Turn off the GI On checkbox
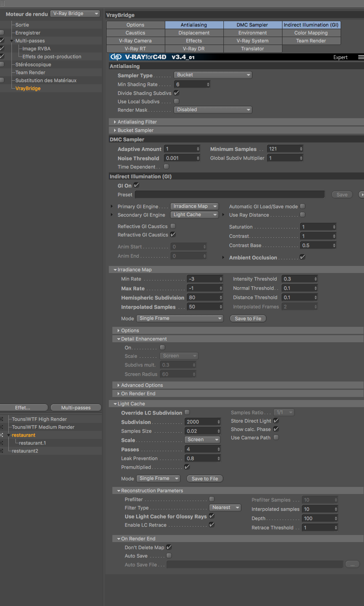 pyautogui.click(x=136, y=185)
